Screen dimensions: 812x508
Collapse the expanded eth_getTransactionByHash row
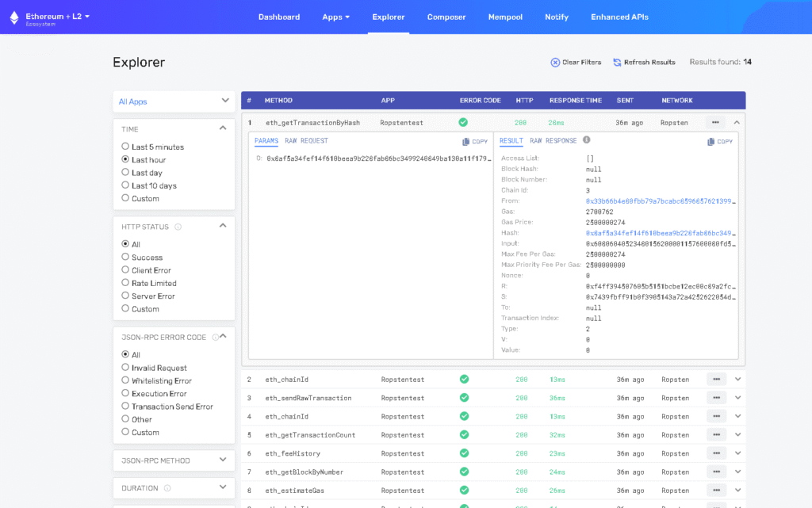tap(737, 123)
